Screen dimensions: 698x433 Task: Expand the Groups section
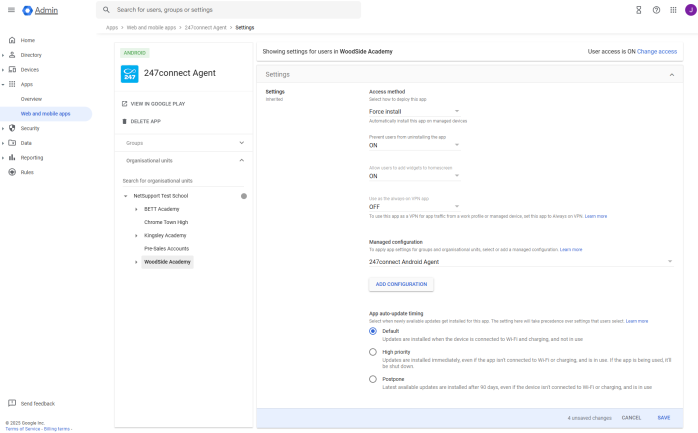click(x=241, y=143)
